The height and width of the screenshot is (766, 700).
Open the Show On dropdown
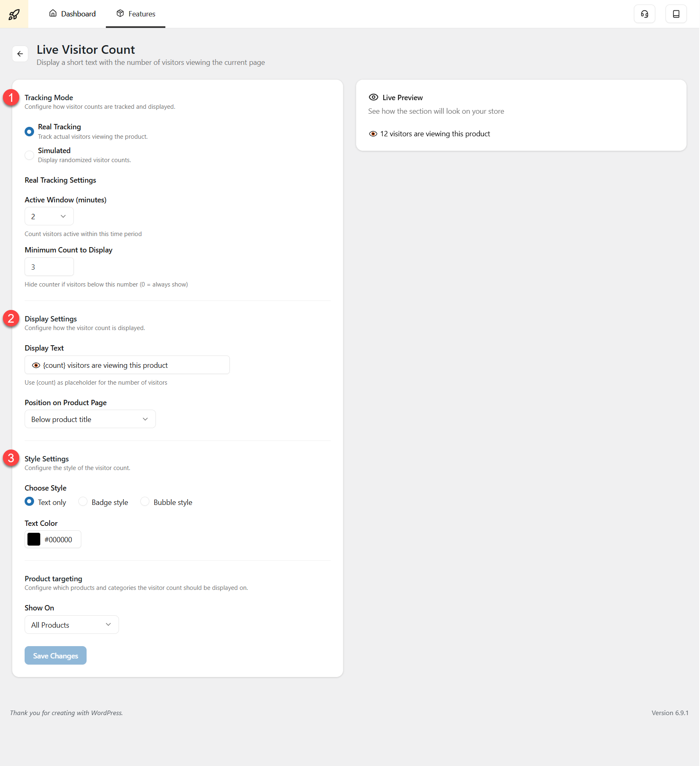(72, 625)
